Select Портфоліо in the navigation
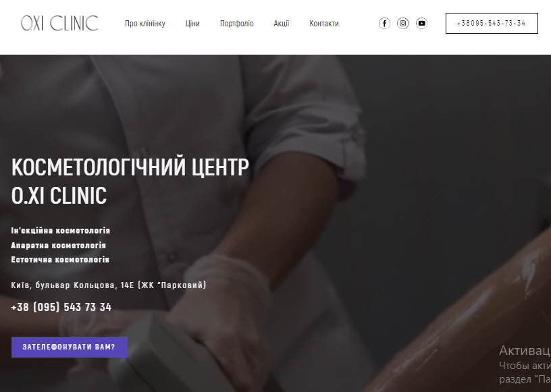The image size is (551, 392). point(237,24)
